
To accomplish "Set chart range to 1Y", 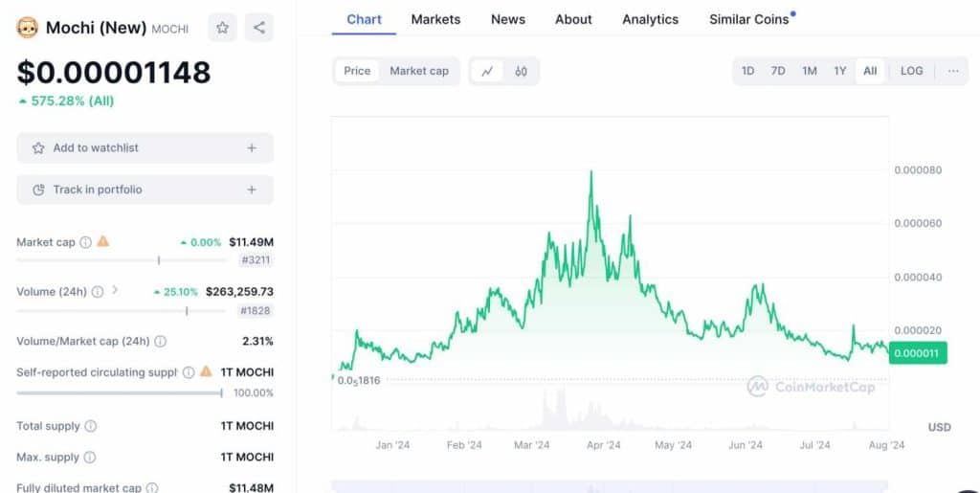I will 840,71.
